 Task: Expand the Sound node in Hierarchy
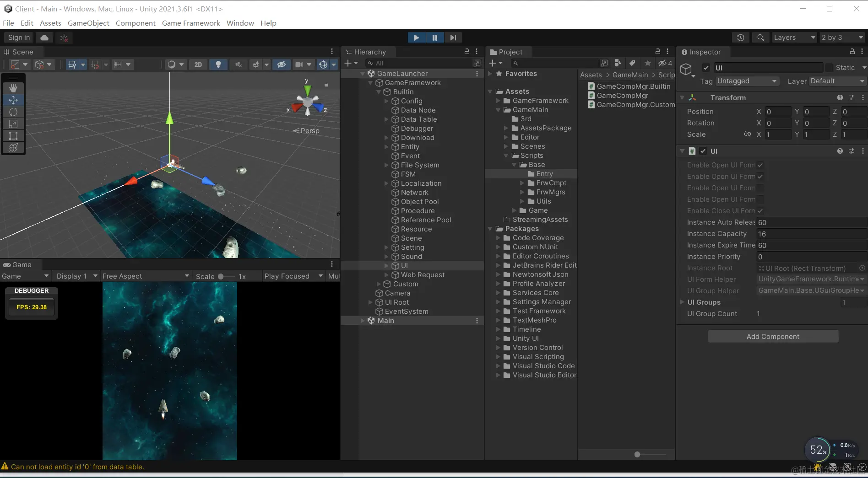[386, 257]
